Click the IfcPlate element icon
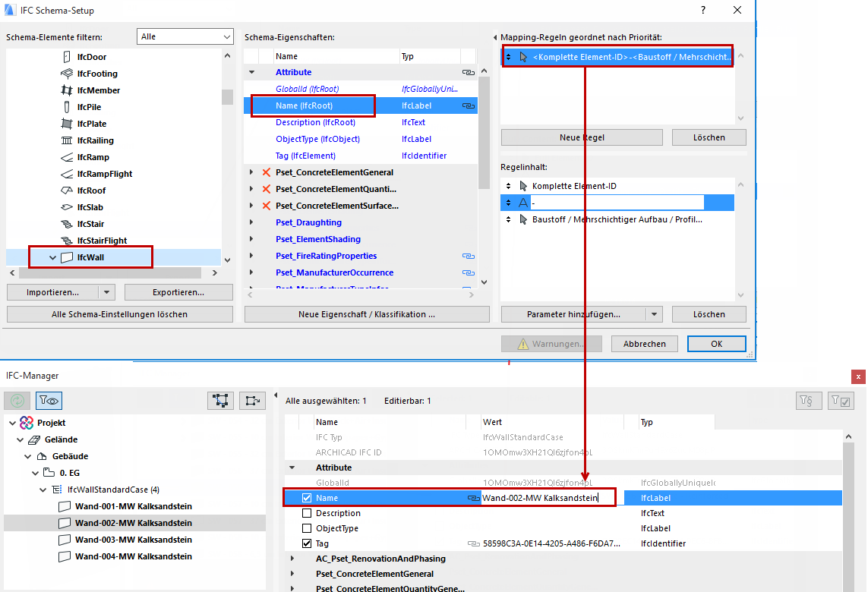 coord(67,124)
